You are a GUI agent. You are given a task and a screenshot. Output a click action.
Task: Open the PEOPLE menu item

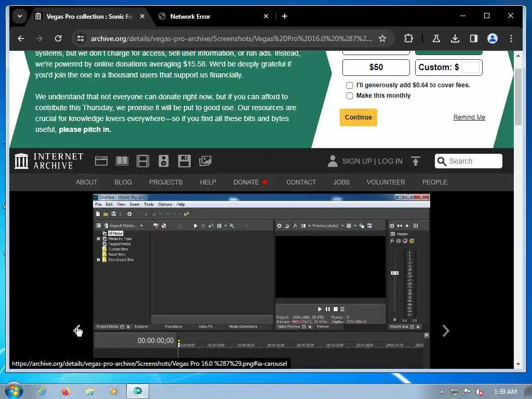435,182
